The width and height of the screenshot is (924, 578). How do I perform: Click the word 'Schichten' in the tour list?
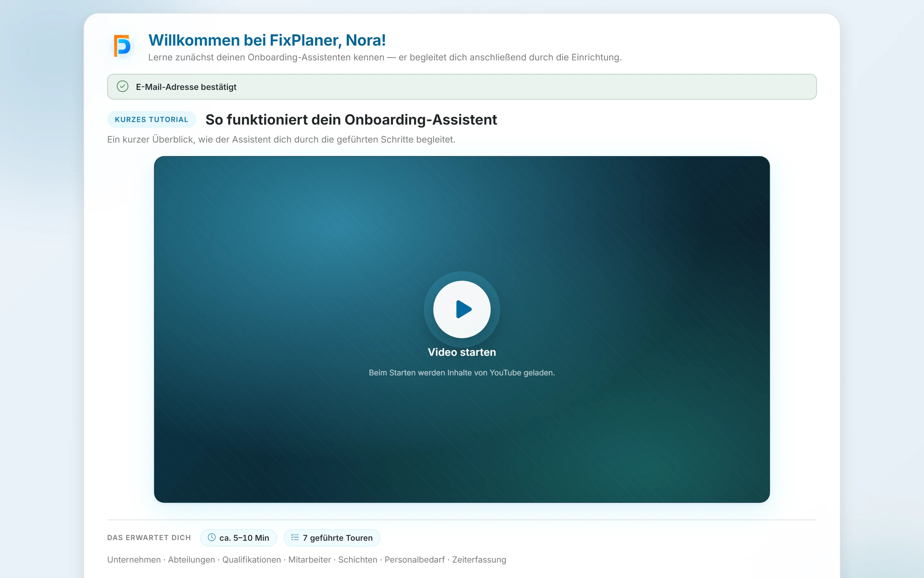tap(358, 560)
